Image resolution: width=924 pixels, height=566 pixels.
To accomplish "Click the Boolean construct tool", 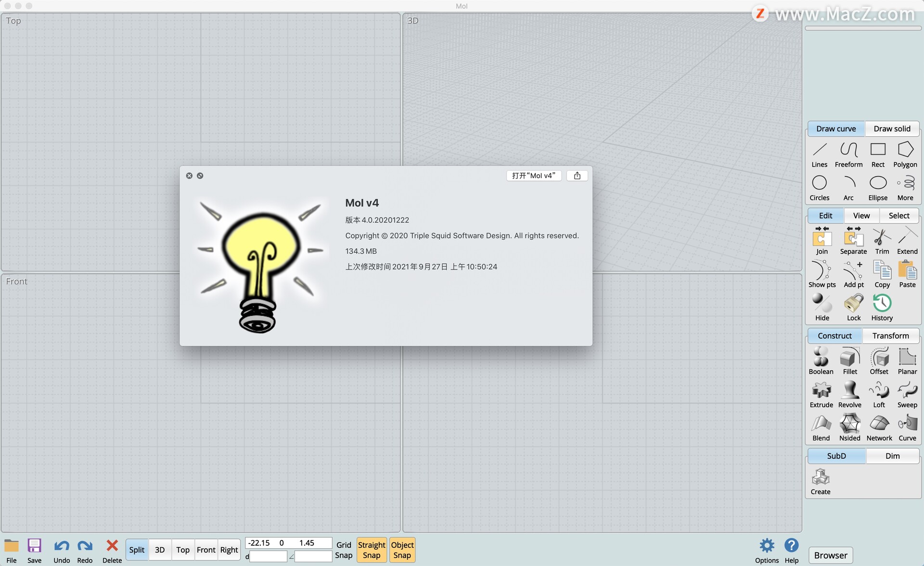I will click(x=821, y=360).
